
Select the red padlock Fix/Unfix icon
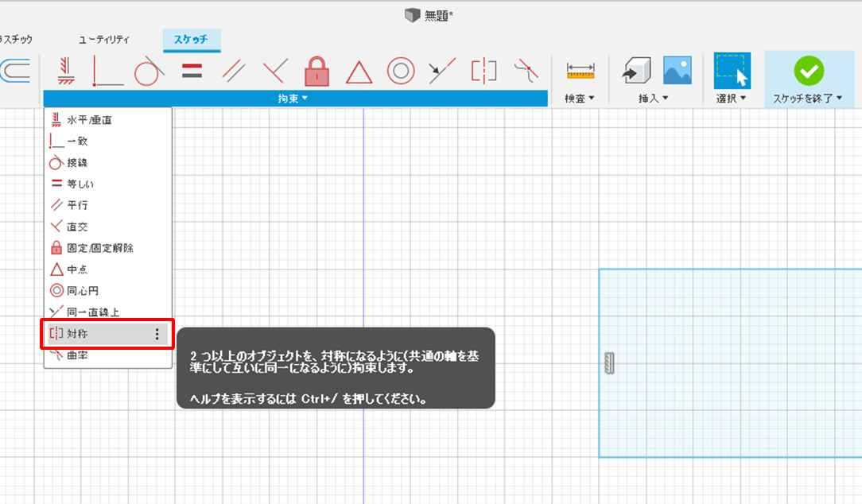pos(316,72)
